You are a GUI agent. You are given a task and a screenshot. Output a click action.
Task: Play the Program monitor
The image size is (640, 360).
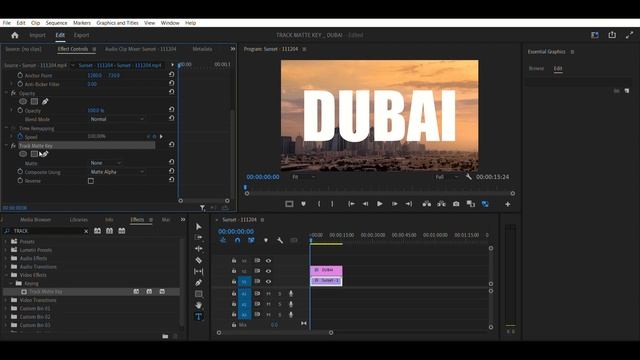pos(380,204)
